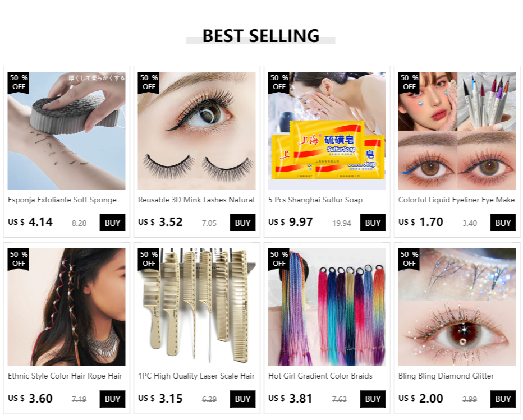The width and height of the screenshot is (523, 420).
Task: Open the '5 Pcs Shanghai Sulfur Soap' title link
Action: click(x=315, y=200)
